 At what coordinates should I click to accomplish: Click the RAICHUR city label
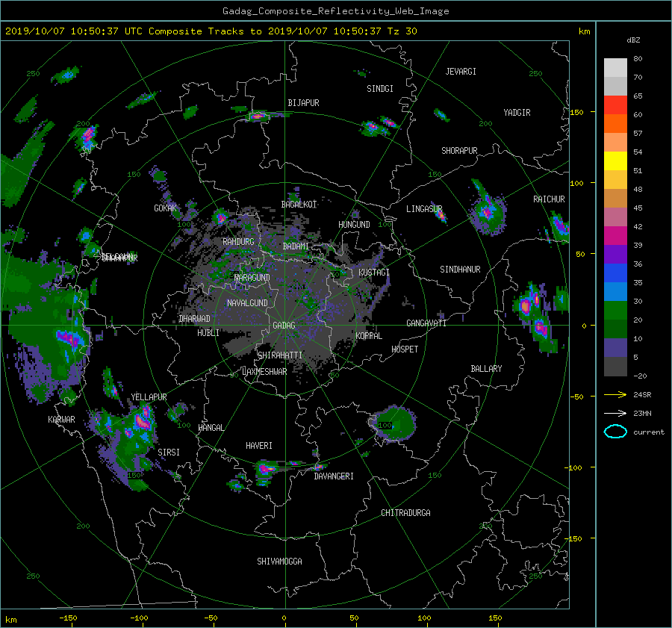[x=549, y=199]
